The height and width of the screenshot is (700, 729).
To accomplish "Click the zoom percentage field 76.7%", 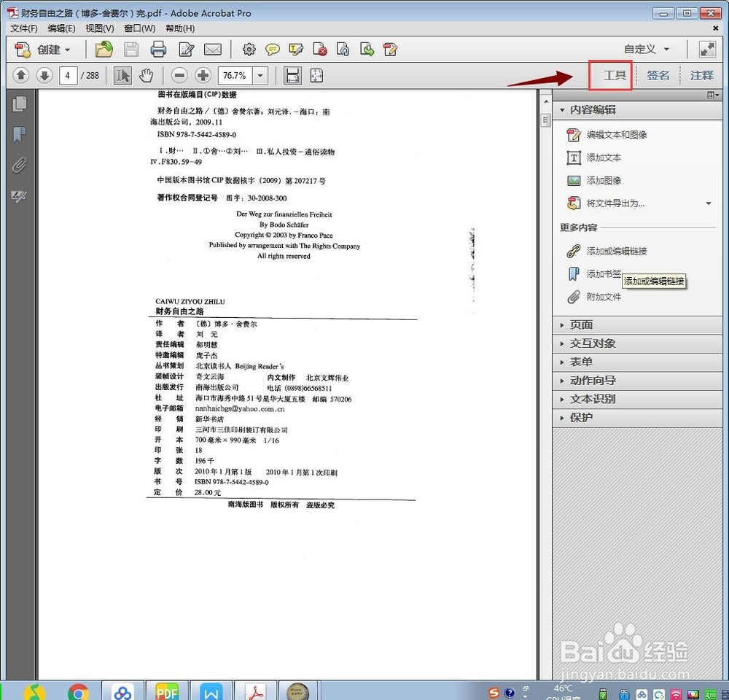I will (235, 75).
